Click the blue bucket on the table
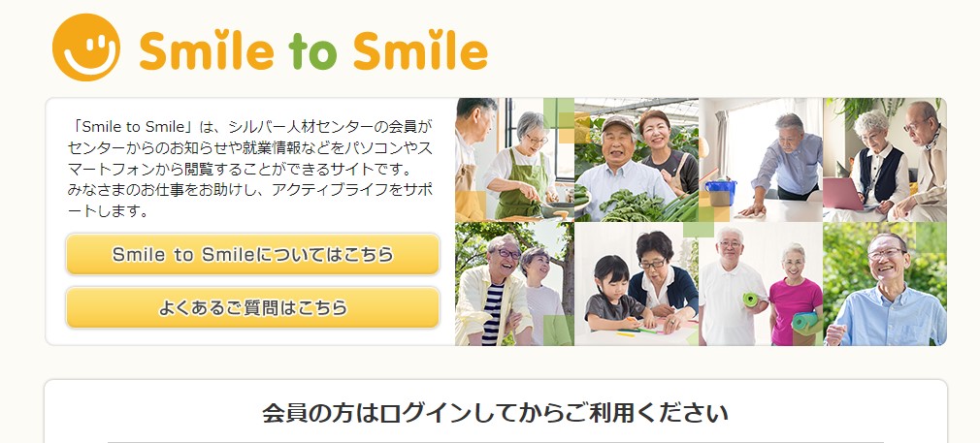Viewport: 980px width, 443px height. point(721,193)
